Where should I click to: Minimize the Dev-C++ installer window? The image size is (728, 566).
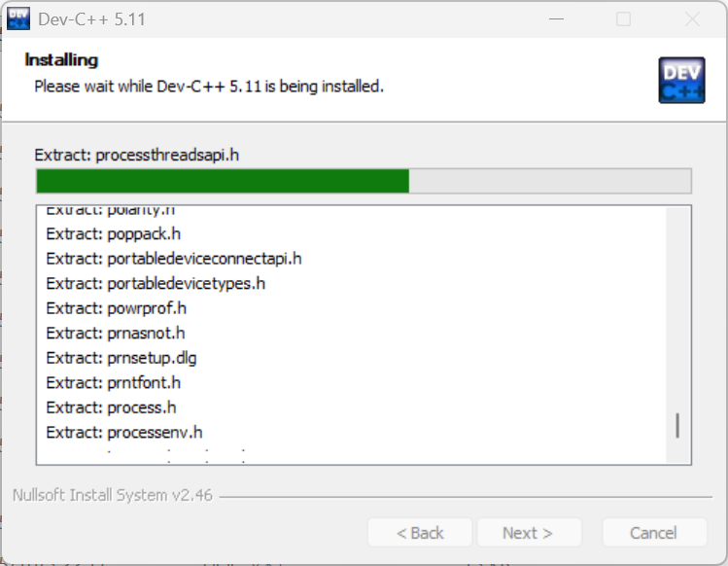tap(557, 18)
